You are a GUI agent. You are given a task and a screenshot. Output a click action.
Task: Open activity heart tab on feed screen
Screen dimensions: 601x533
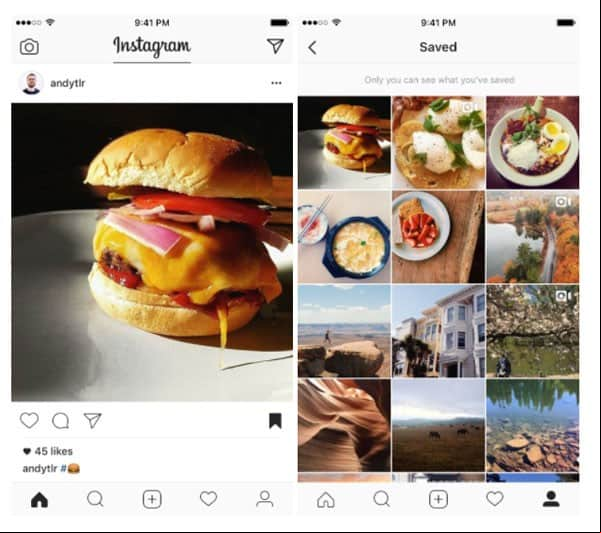[x=209, y=499]
